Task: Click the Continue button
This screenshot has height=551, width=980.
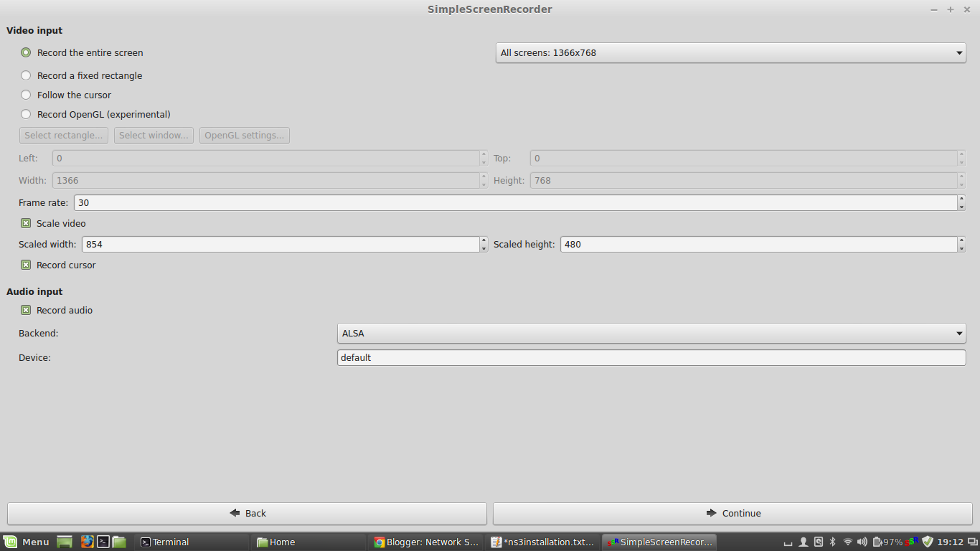Action: tap(733, 513)
